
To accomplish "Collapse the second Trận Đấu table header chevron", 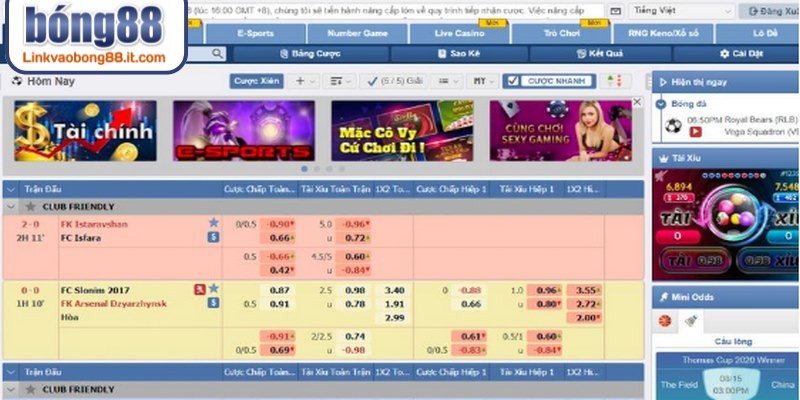I will pos(11,372).
